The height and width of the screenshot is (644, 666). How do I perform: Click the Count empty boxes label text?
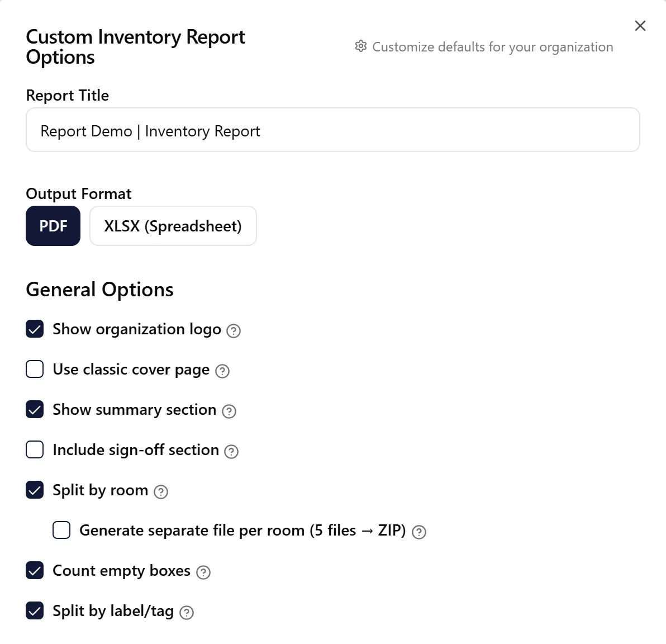click(121, 571)
